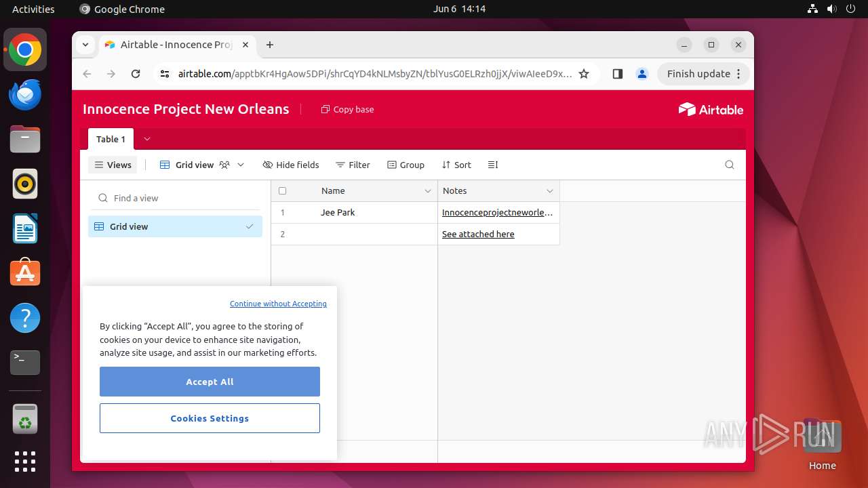Open the Group options
The image size is (868, 488).
point(406,165)
